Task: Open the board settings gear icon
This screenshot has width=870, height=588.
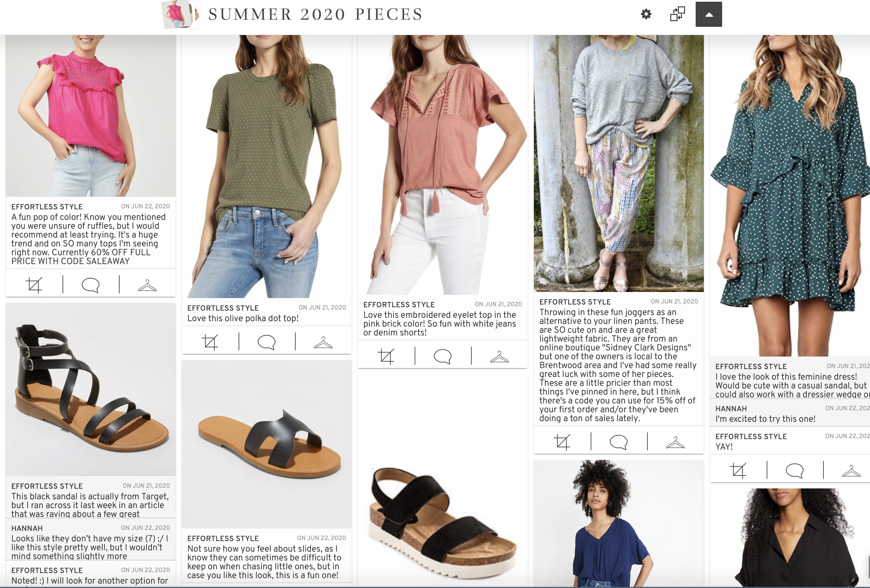Action: 646,14
